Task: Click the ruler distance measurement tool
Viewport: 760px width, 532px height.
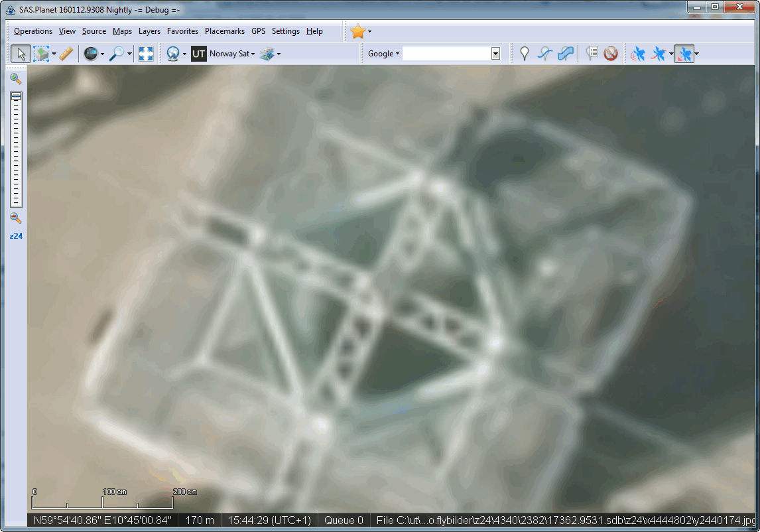Action: click(66, 54)
